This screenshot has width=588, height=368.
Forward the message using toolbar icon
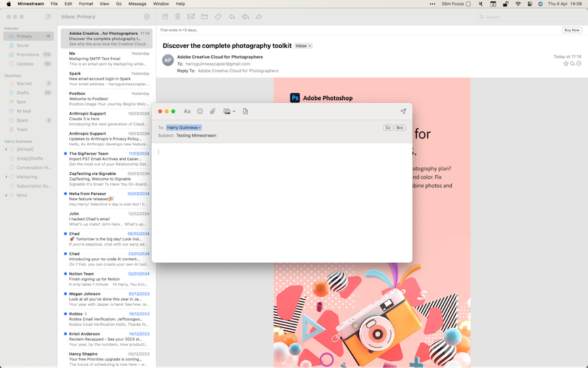click(259, 16)
